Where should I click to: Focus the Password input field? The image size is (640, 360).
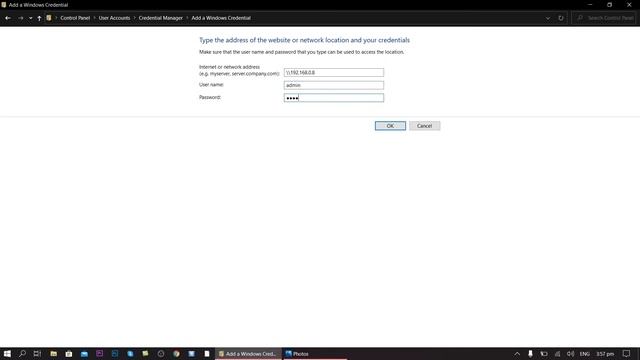pos(334,98)
